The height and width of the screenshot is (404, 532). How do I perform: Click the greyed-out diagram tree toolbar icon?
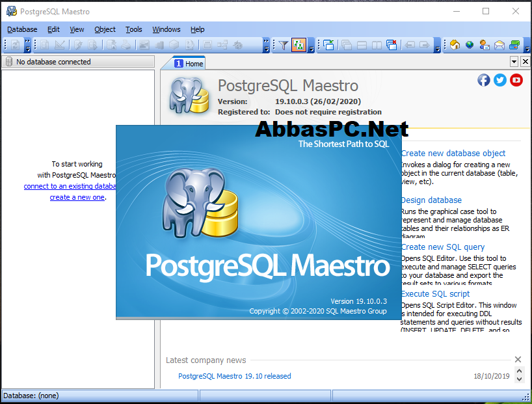click(222, 45)
